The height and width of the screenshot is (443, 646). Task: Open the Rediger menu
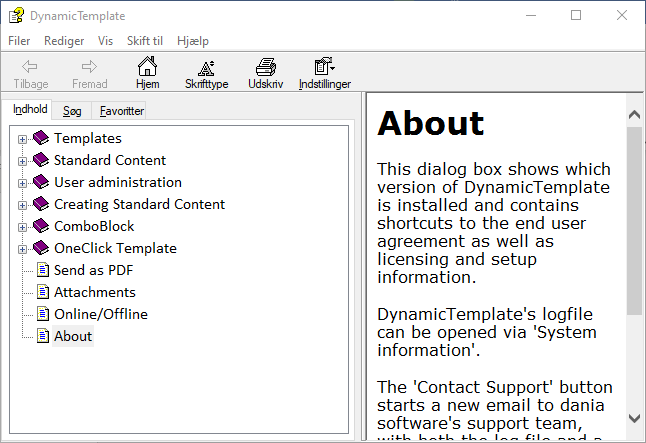[x=64, y=41]
